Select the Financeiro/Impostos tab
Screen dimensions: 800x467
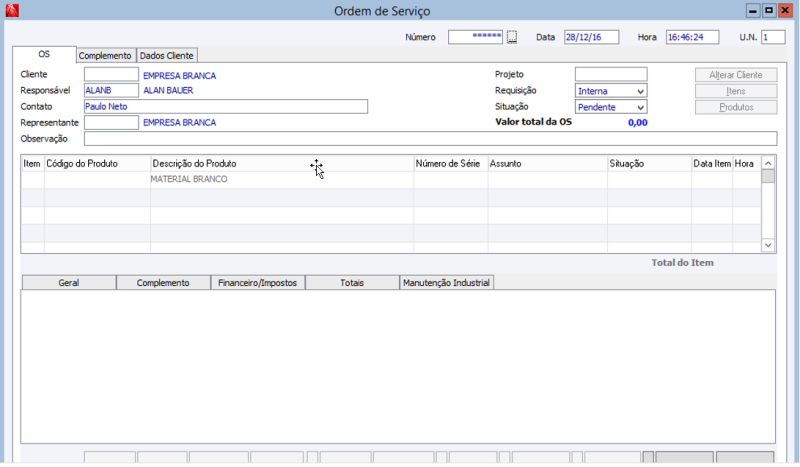[x=257, y=283]
